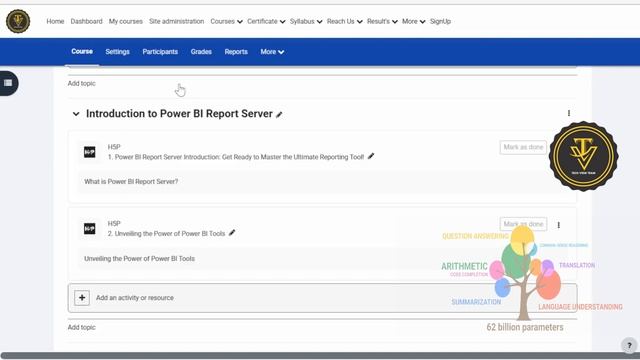Open the activity 2. Unveiling the Power of Power BI Tools link
The height and width of the screenshot is (360, 640).
tap(166, 234)
